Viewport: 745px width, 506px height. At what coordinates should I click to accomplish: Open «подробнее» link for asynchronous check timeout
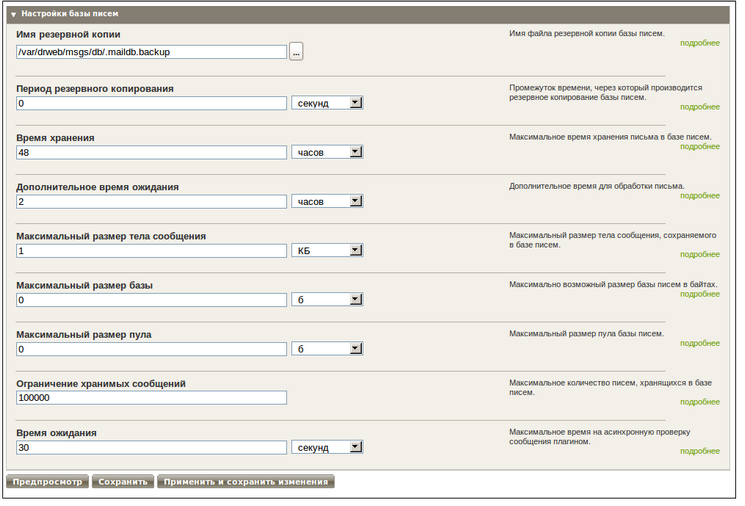pyautogui.click(x=700, y=451)
